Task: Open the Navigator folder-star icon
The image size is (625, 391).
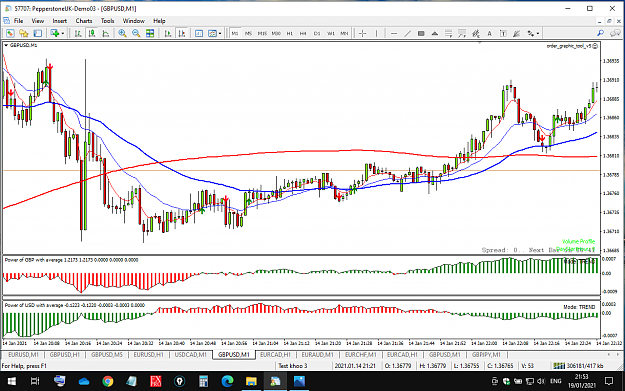Action: pos(24,33)
